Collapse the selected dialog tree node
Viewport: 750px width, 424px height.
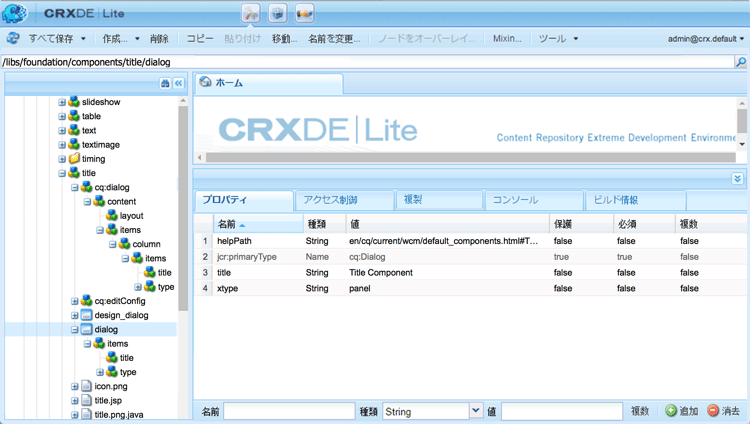tap(75, 329)
